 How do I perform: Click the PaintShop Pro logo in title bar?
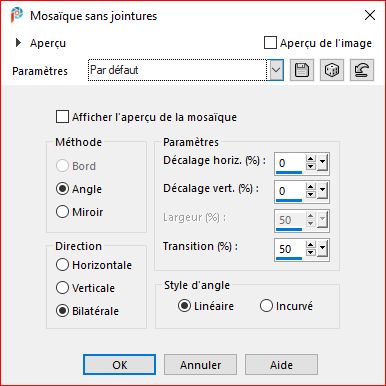(x=16, y=15)
